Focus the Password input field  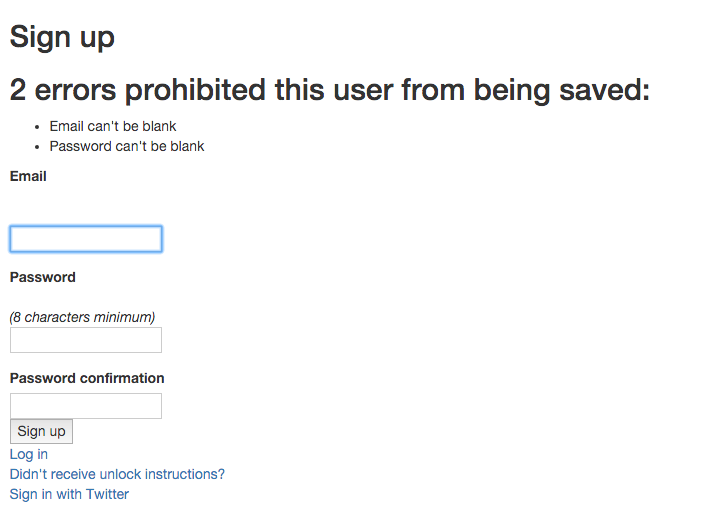click(x=85, y=340)
